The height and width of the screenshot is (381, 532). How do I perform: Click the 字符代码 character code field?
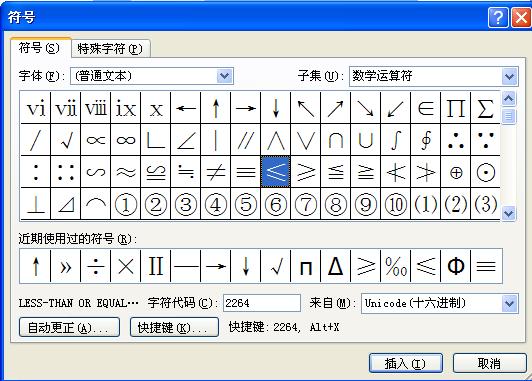click(x=262, y=303)
